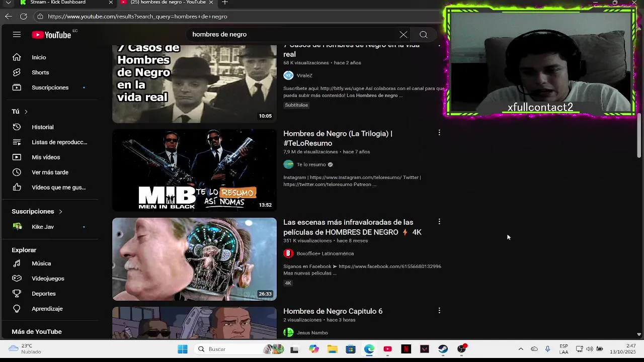Click the YouTube logo
Screen dimensions: 644x362
tap(51, 35)
